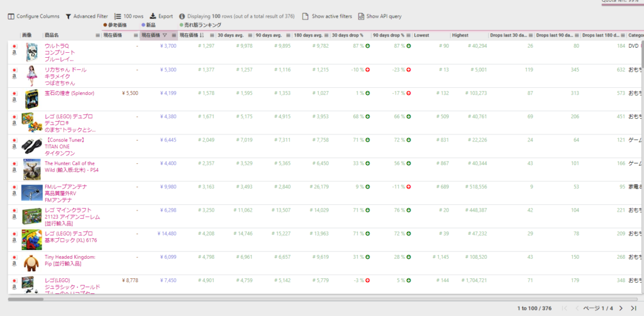Click the Amazon icon in FMループアンテナ row
This screenshot has height=316, width=644.
click(x=14, y=193)
